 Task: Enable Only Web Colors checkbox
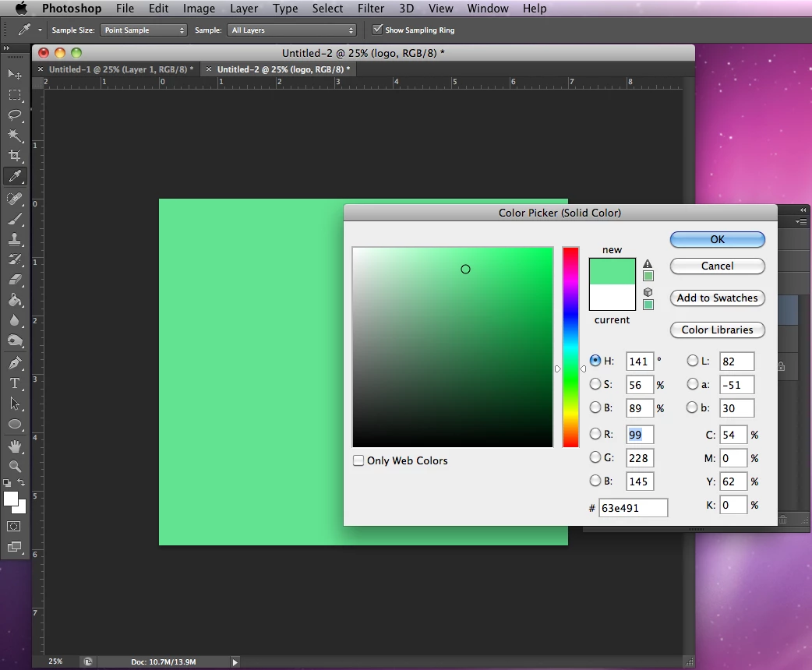[358, 460]
